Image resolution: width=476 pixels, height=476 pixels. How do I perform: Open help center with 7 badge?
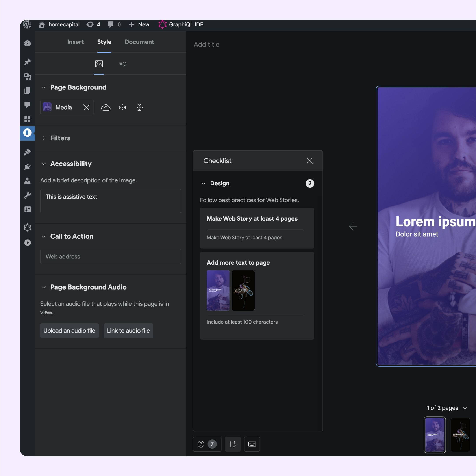point(207,444)
